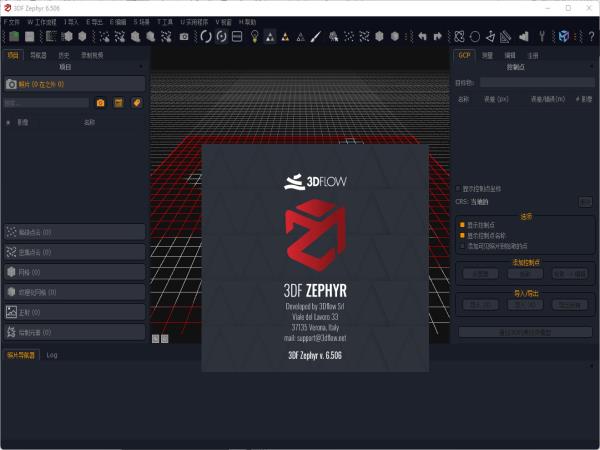The height and width of the screenshot is (450, 600).
Task: Expand the sparse point cloud (0) row
Action: point(75,232)
